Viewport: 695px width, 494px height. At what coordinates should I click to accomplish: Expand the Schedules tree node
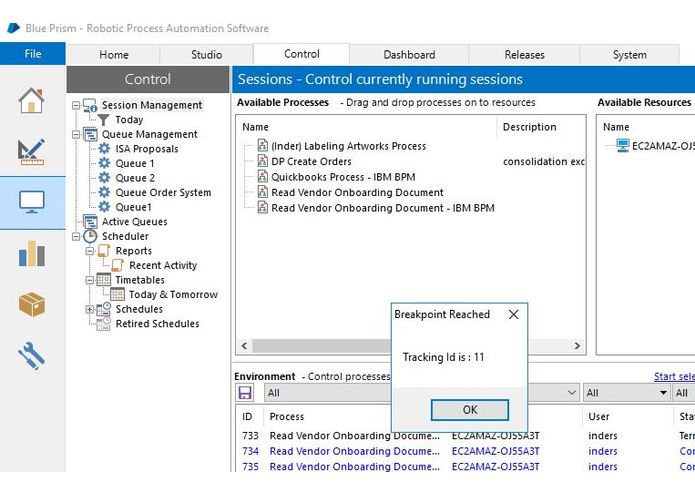[90, 309]
